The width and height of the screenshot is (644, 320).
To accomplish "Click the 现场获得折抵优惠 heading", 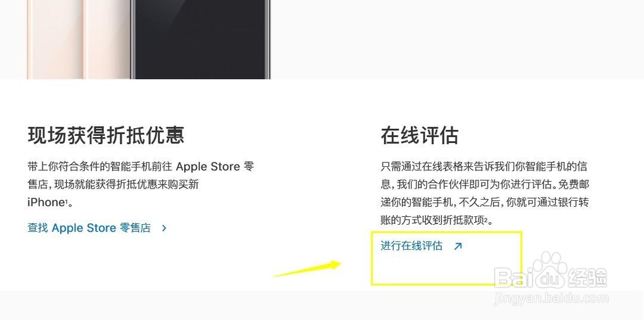I will [x=106, y=135].
